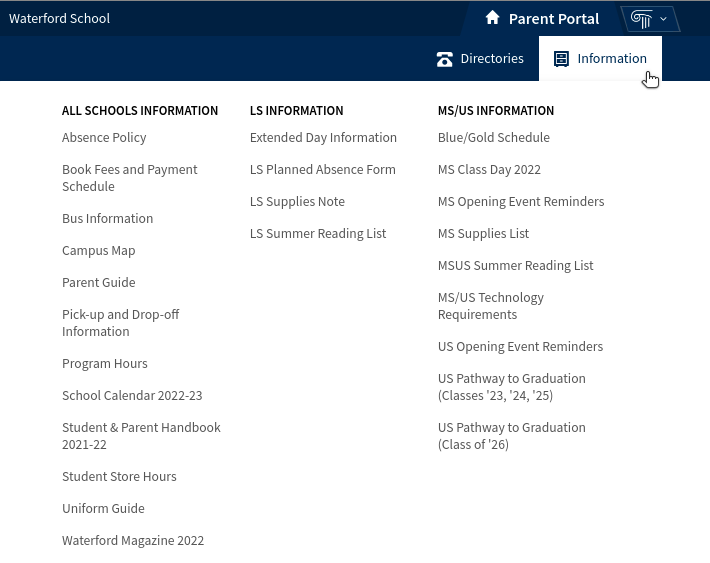This screenshot has width=710, height=563.
Task: Click the Information page icon
Action: [562, 59]
